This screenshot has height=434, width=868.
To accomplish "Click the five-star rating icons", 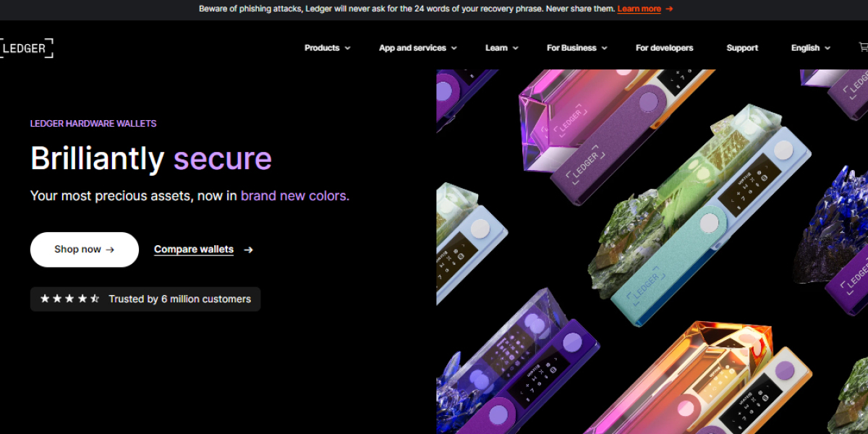I will 69,299.
